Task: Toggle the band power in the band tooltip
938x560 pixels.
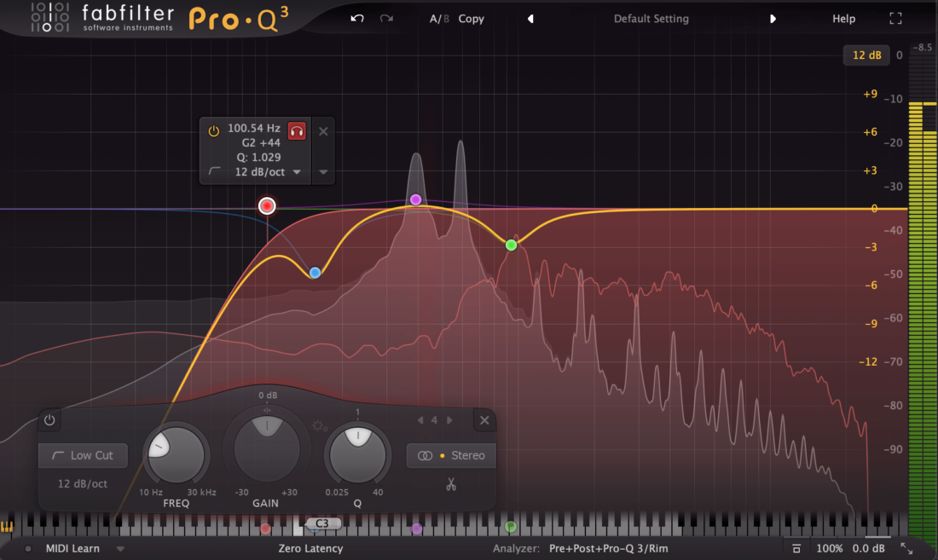Action: coord(213,131)
